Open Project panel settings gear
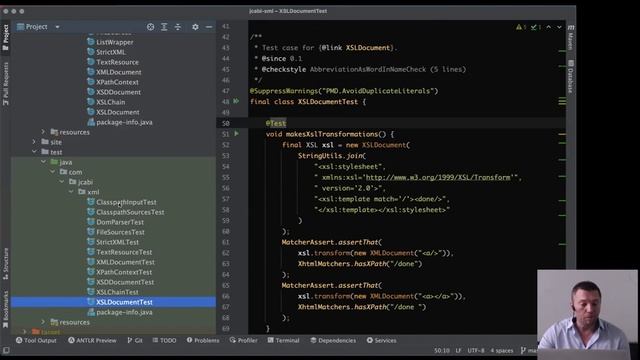The height and width of the screenshot is (360, 640). [x=196, y=27]
